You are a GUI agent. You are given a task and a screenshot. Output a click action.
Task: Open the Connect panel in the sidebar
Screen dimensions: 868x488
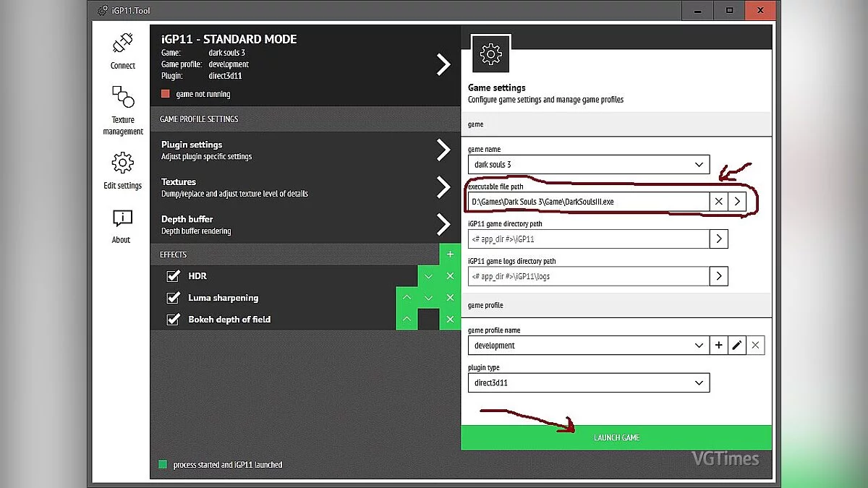click(123, 51)
